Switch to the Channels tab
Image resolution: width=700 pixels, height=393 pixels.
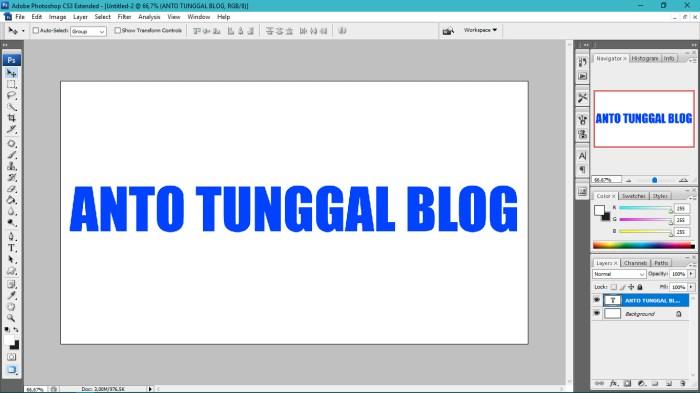[x=635, y=263]
